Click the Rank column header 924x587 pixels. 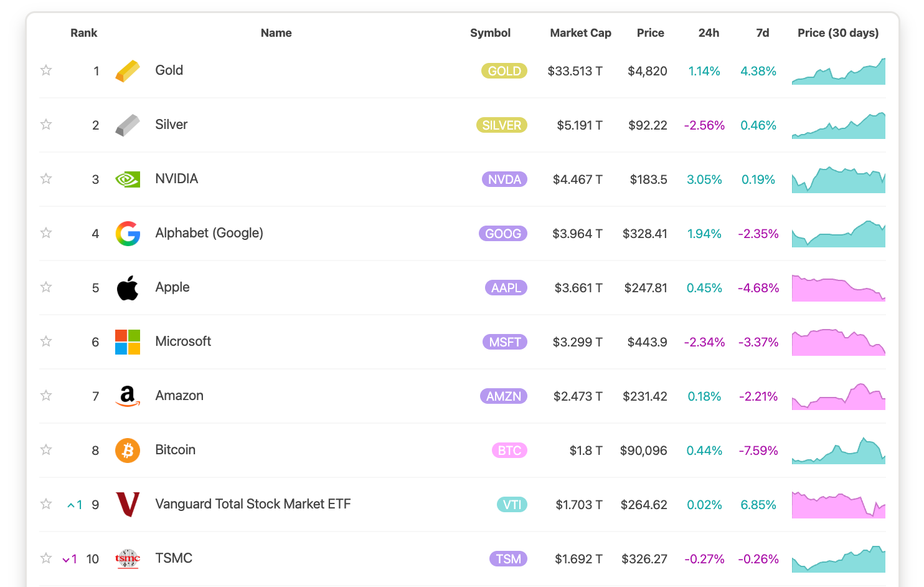(x=83, y=33)
